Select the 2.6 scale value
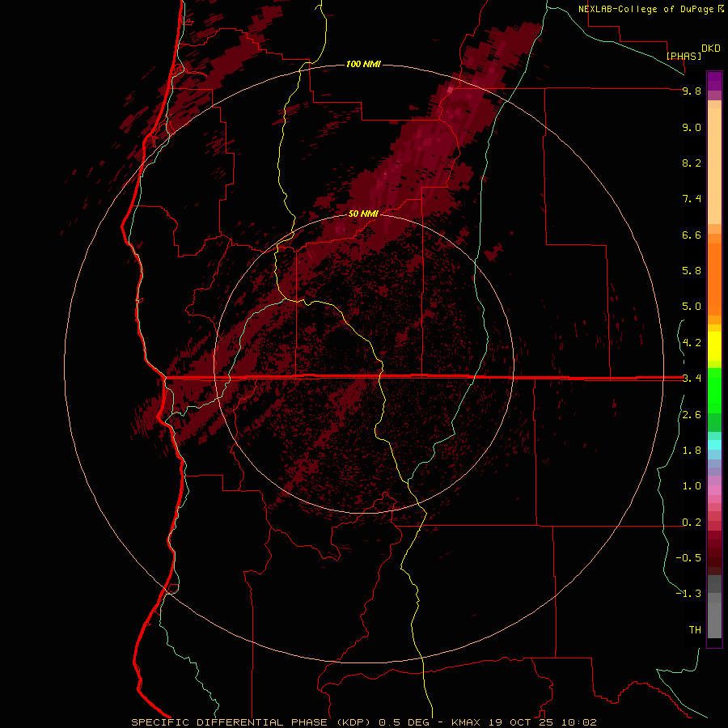 [692, 415]
